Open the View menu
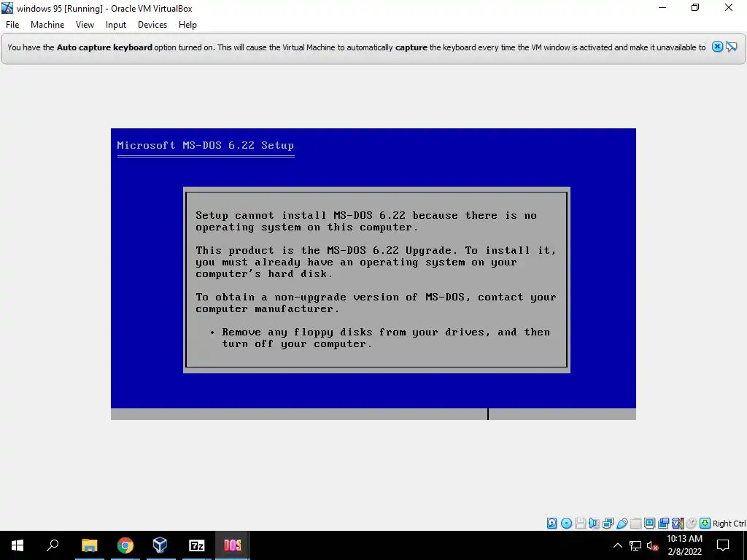This screenshot has height=560, width=747. pos(85,25)
